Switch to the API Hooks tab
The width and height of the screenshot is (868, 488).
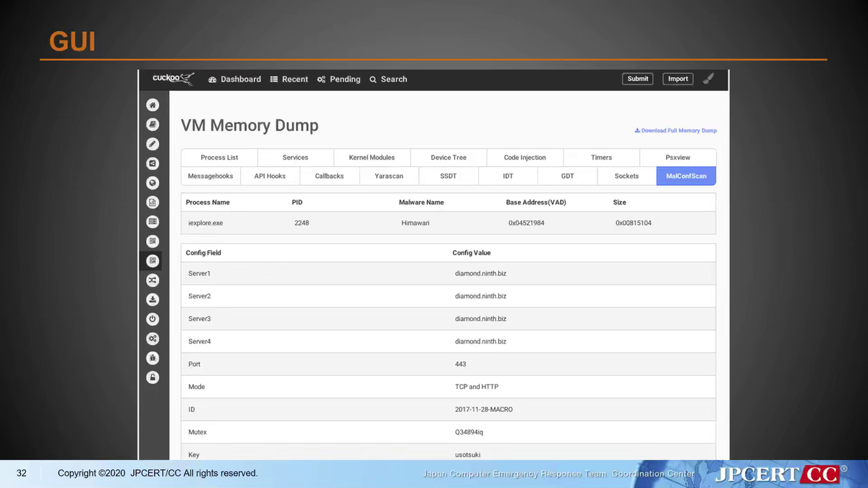tap(270, 176)
